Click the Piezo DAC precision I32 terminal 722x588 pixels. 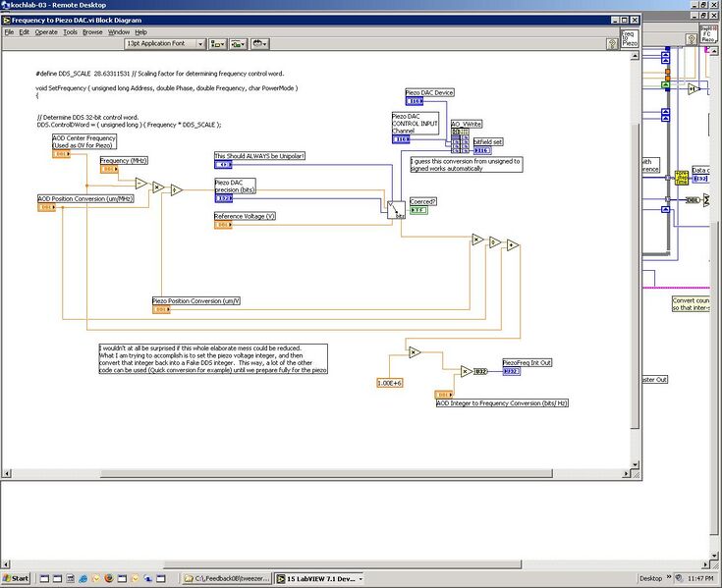point(223,198)
